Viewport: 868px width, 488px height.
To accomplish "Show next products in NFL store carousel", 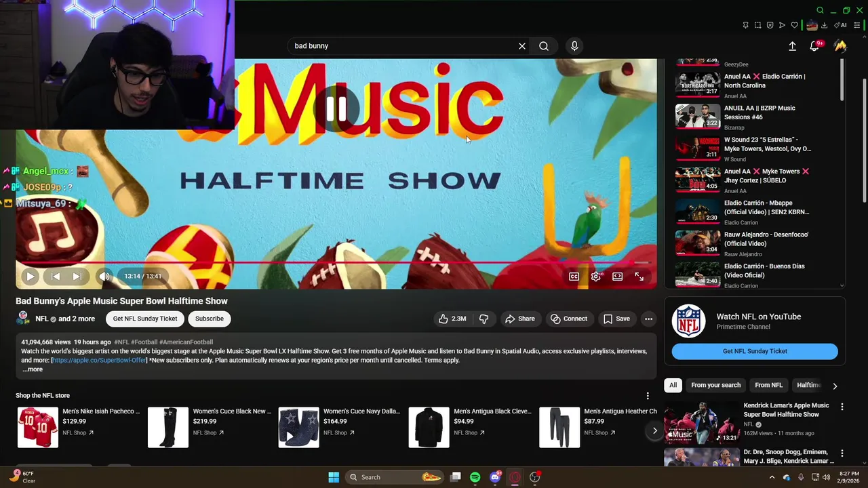I will [654, 430].
